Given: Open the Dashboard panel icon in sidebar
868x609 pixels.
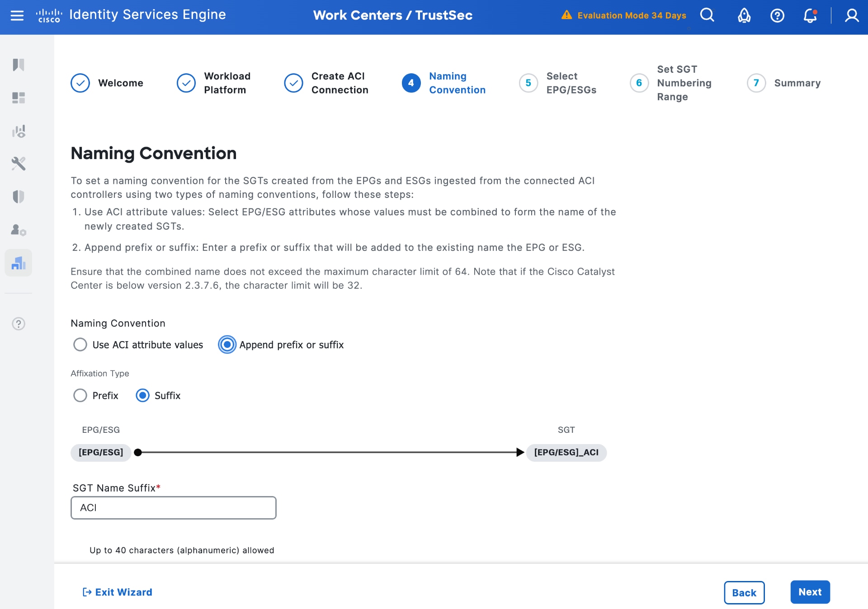Looking at the screenshot, I should (x=18, y=98).
